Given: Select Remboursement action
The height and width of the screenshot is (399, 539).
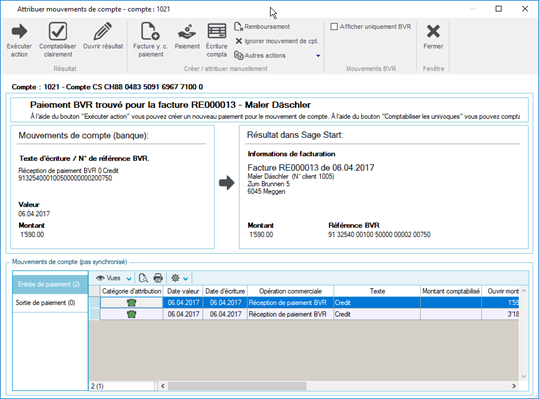Looking at the screenshot, I should (262, 26).
